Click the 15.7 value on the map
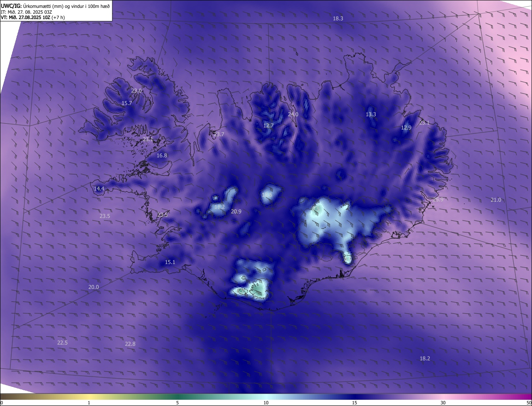Image resolution: width=532 pixels, height=406 pixels. 127,103
